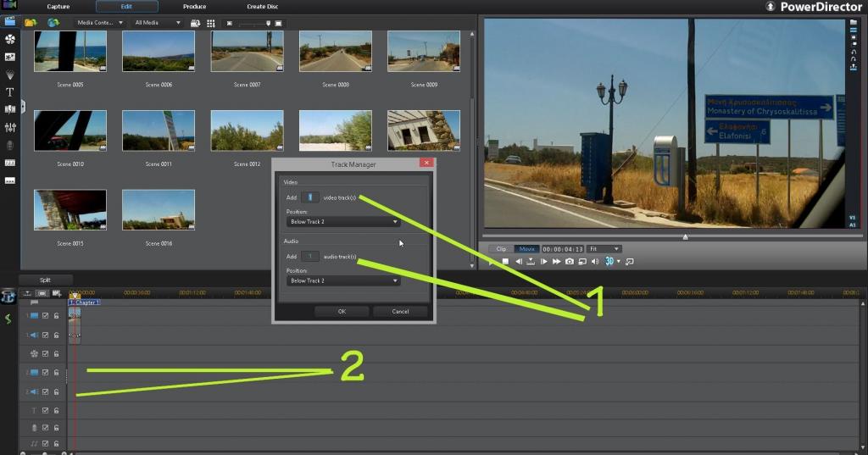Open the Media Room icon

9,21
